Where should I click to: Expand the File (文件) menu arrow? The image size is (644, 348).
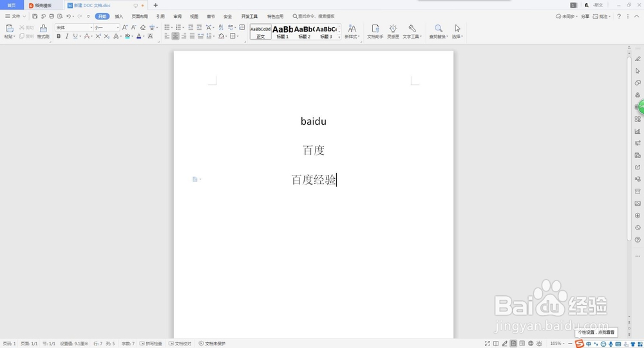point(24,17)
